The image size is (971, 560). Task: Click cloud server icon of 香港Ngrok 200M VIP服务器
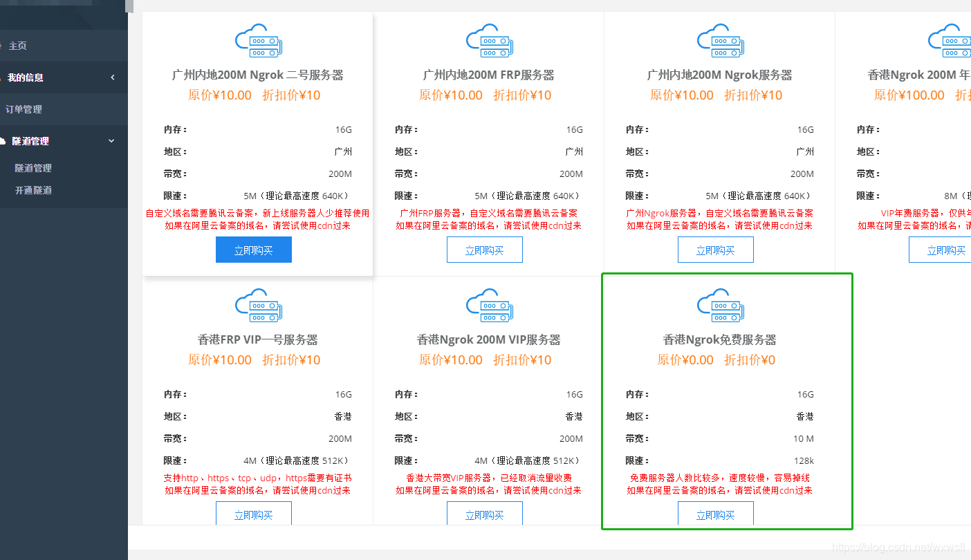tap(489, 306)
